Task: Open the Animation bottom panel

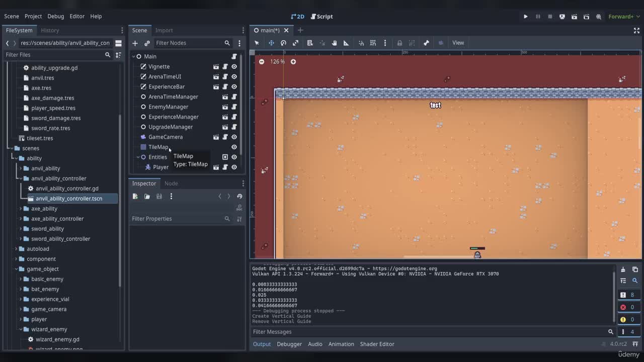Action: point(341,344)
